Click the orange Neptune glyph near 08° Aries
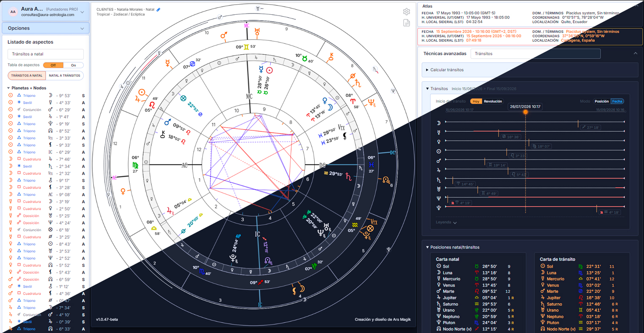 [x=371, y=102]
